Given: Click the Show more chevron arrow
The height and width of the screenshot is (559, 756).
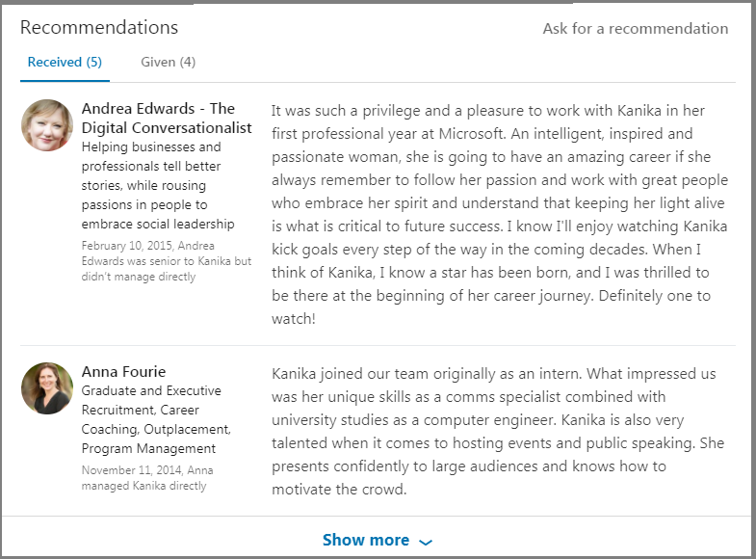Looking at the screenshot, I should click(427, 542).
